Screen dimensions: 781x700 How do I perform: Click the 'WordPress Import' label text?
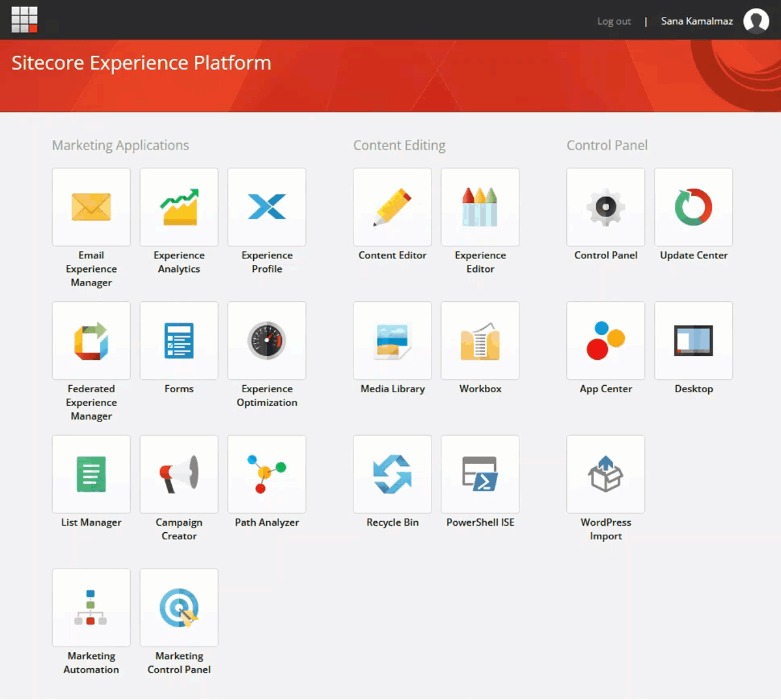click(606, 529)
